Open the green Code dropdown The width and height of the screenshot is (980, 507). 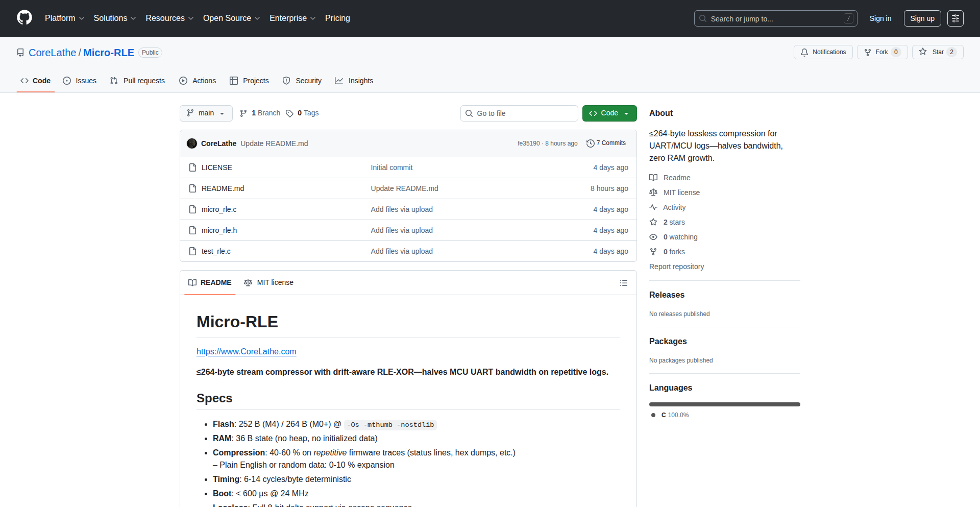[609, 113]
